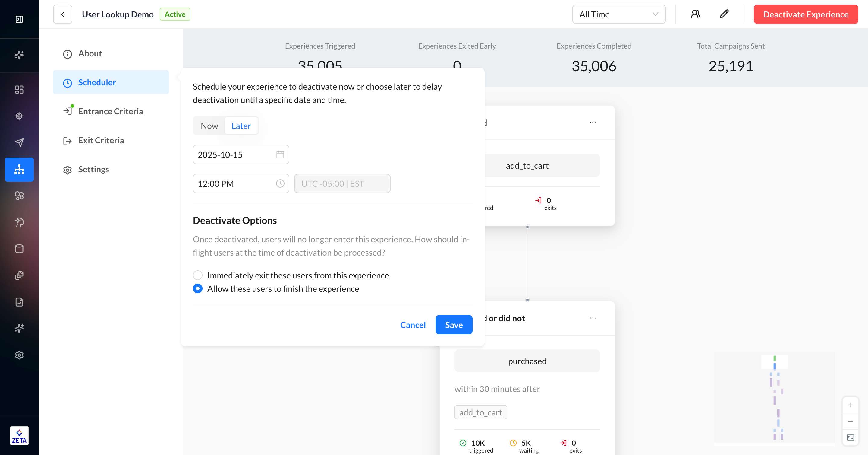Screen dimensions: 868x455
Task: Open the calendar picker for 2025-10-15
Action: click(280, 154)
